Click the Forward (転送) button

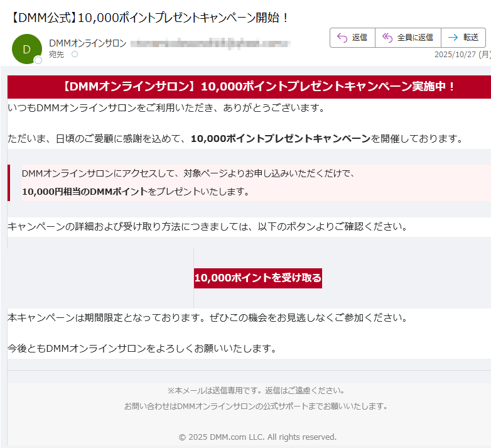[463, 38]
